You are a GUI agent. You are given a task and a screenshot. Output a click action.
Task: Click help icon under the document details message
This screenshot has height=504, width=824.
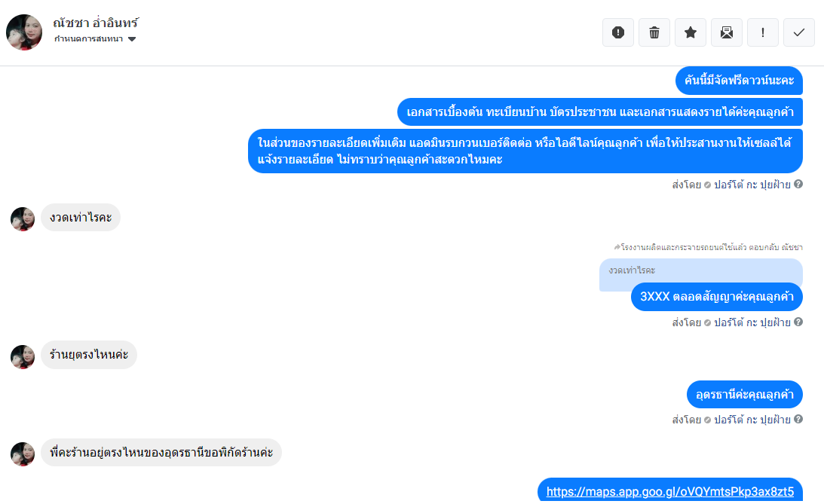tap(798, 185)
